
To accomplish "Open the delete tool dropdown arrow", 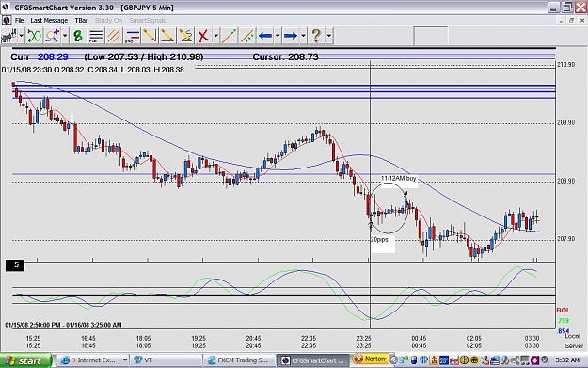I will coord(216,36).
